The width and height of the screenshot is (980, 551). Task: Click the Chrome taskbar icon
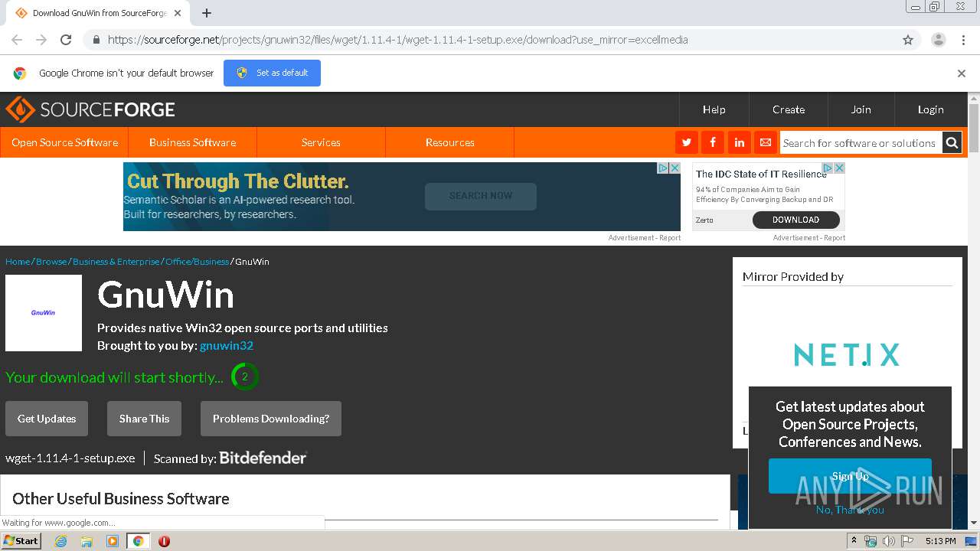(138, 541)
